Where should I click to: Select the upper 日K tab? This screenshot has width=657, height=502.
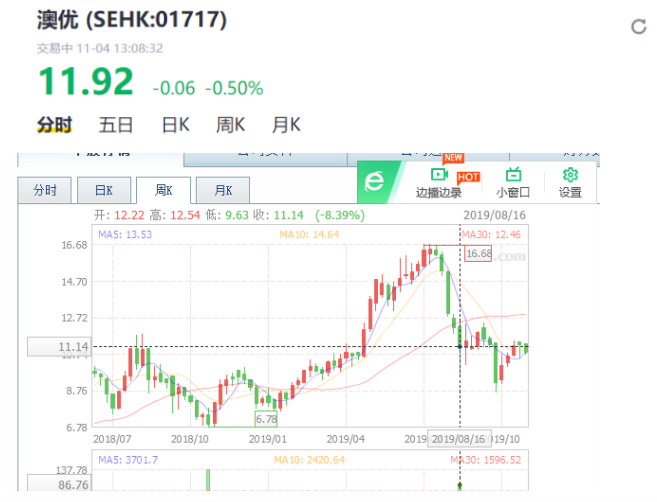pyautogui.click(x=176, y=125)
